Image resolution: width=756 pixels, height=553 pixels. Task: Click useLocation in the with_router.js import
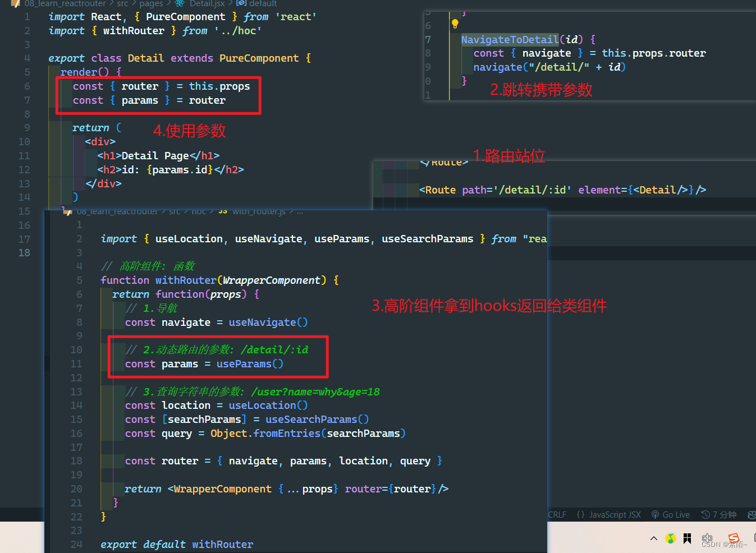189,239
